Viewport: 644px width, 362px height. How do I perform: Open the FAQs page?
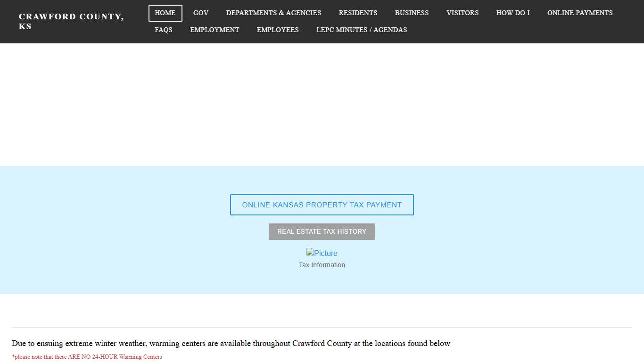pyautogui.click(x=164, y=30)
